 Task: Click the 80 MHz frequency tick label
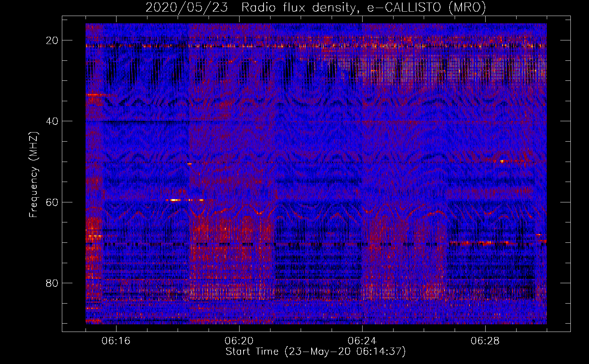pos(52,283)
